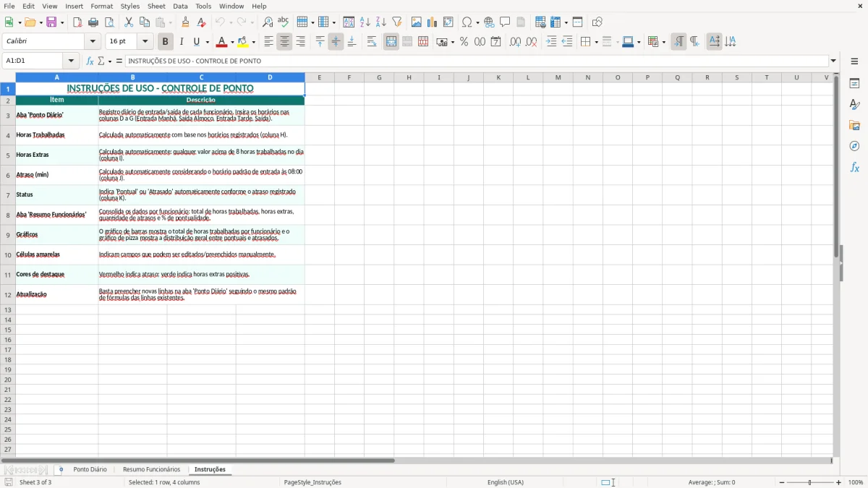Click the Copy icon
Viewport: 868px width, 488px height.
tap(145, 22)
